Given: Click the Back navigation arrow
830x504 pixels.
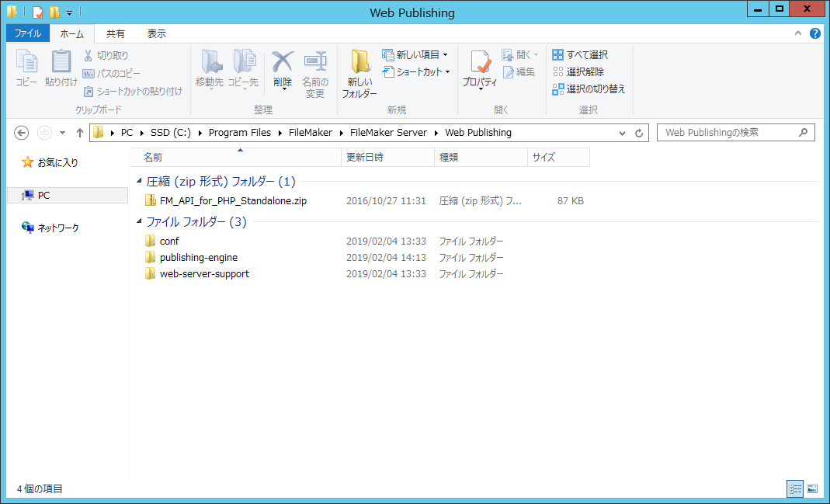Looking at the screenshot, I should pos(21,133).
